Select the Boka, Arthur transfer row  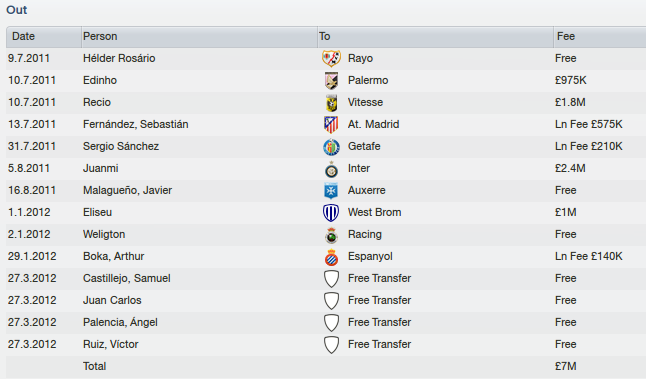[x=326, y=257]
